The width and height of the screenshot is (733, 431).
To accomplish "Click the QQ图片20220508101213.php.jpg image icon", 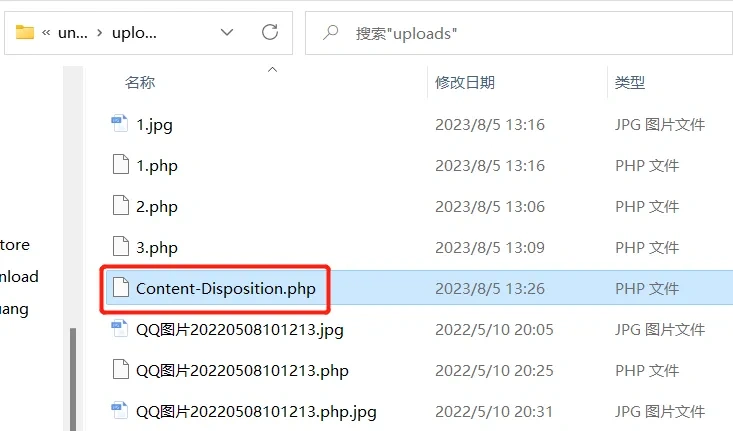I will coord(120,411).
